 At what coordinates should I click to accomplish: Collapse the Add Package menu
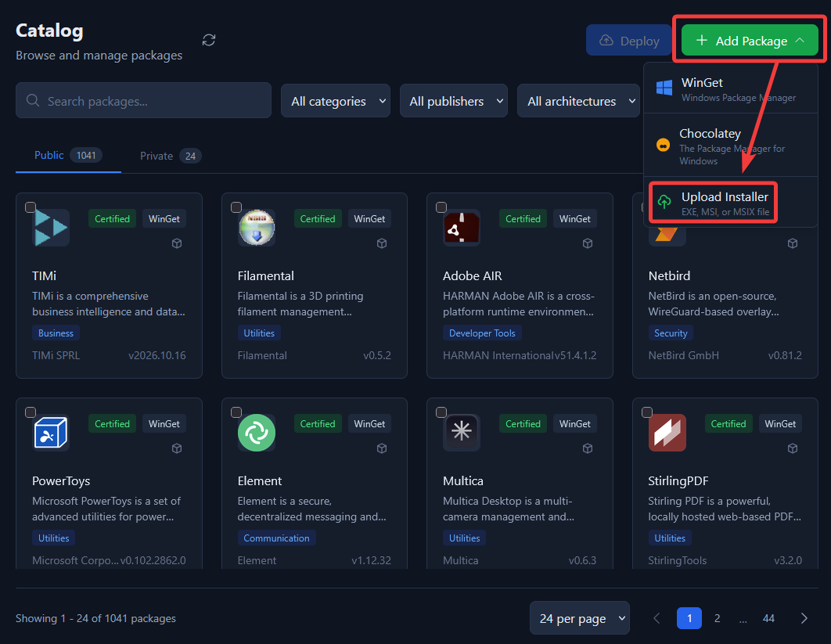coord(750,40)
